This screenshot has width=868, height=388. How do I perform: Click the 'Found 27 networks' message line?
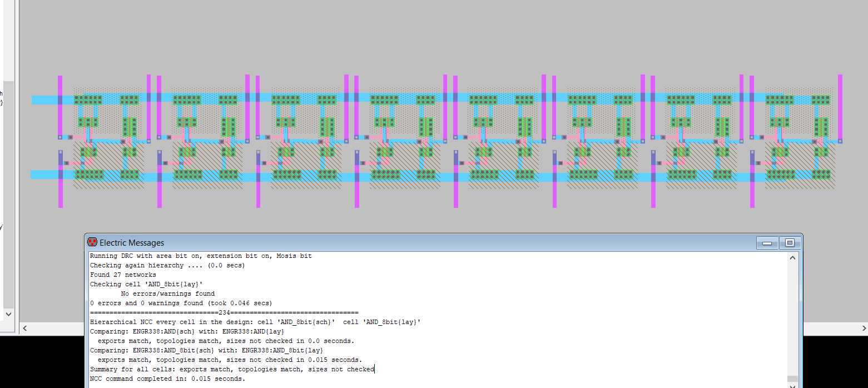pos(123,275)
